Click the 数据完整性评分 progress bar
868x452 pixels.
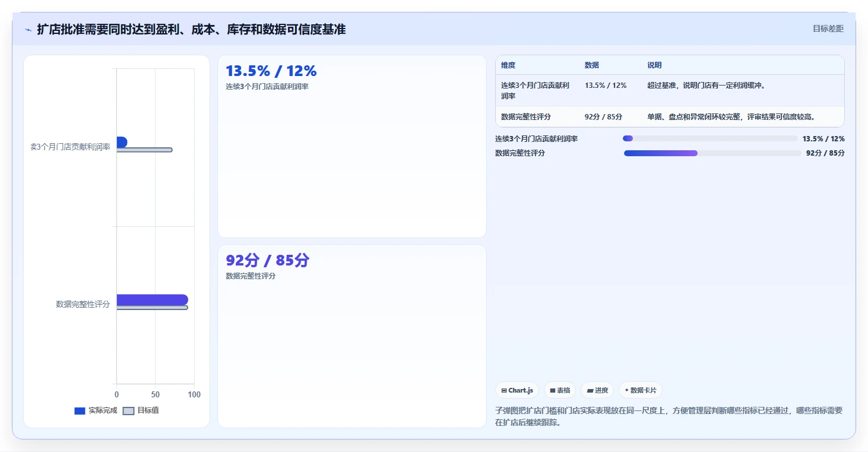[x=712, y=153]
